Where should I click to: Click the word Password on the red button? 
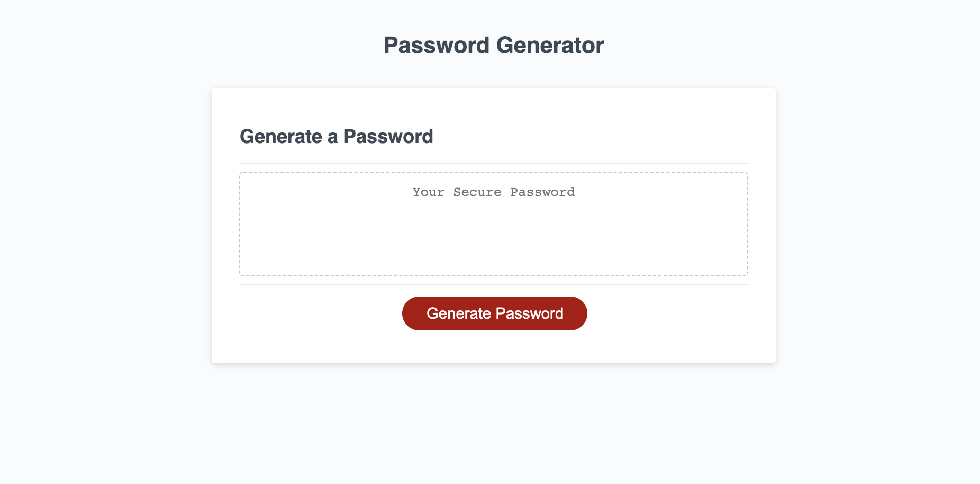click(x=529, y=313)
